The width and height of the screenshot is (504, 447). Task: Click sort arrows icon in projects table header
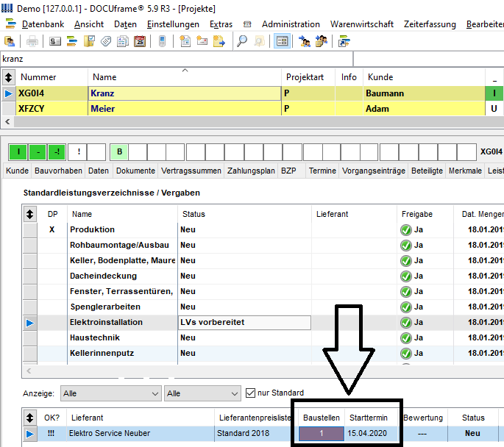[x=8, y=77]
